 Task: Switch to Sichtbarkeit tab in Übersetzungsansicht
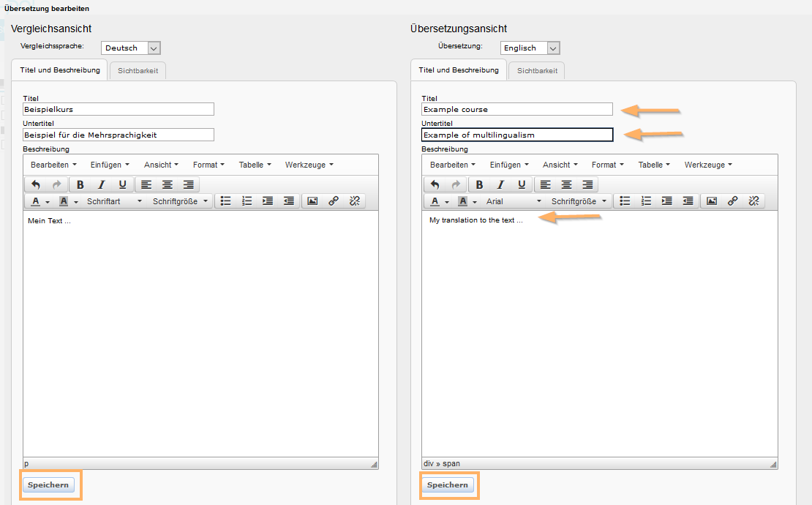(537, 71)
